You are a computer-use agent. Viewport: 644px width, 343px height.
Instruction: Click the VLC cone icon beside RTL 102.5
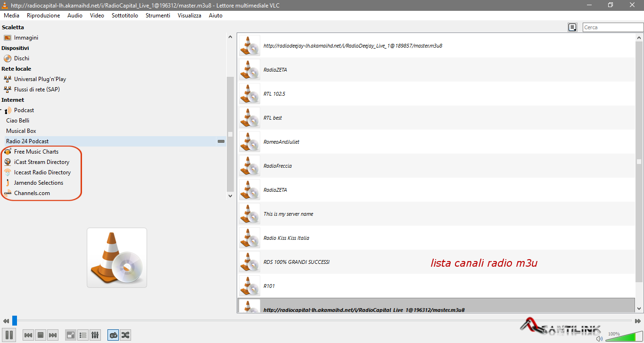249,94
